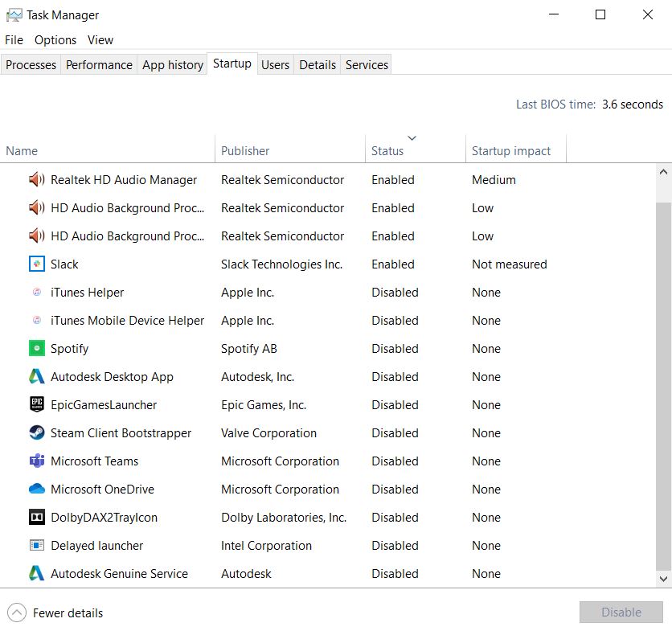Click the Disabled status in Spotify row

point(395,349)
